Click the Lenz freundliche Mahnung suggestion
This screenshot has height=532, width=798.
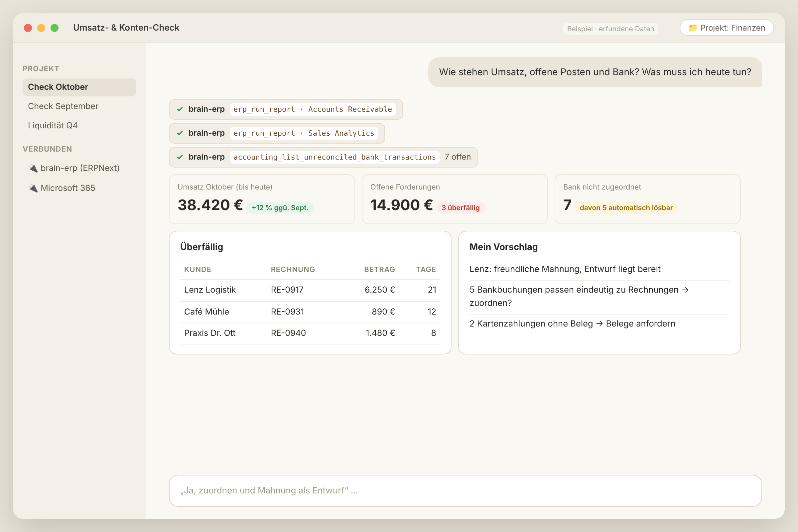[599, 269]
